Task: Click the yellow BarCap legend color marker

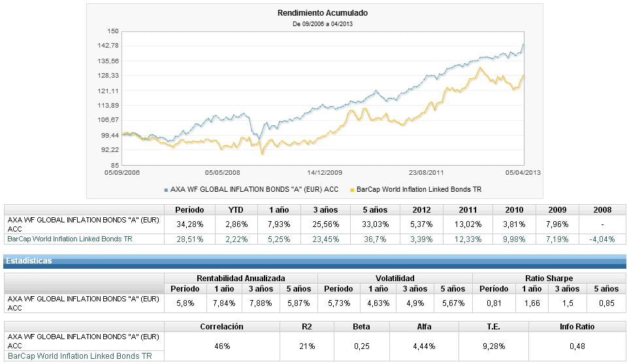Action: pos(352,190)
